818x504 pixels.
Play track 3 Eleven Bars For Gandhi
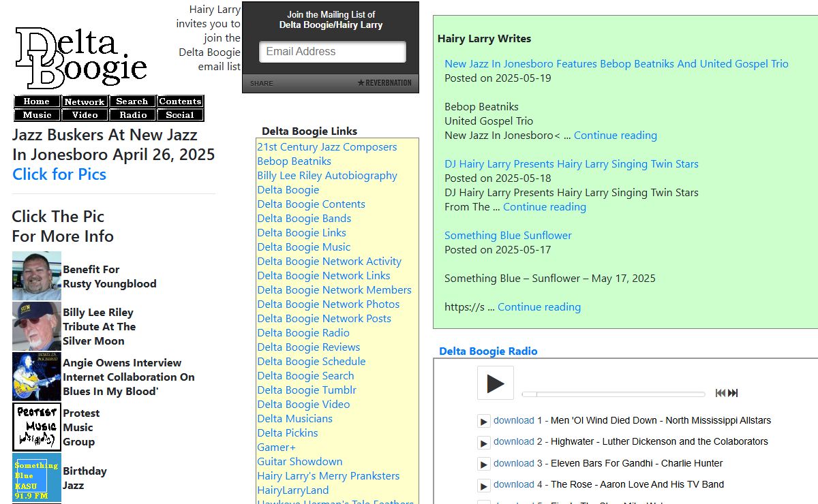coord(484,464)
